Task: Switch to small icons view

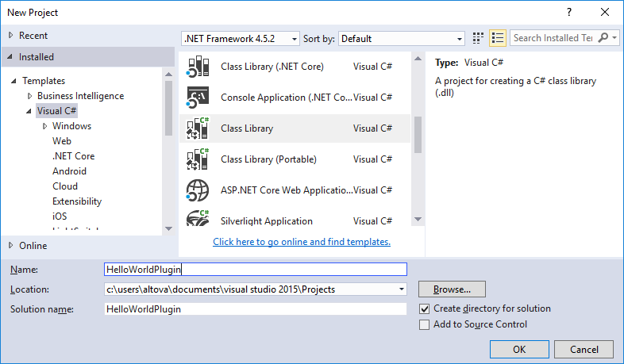Action: tap(479, 38)
